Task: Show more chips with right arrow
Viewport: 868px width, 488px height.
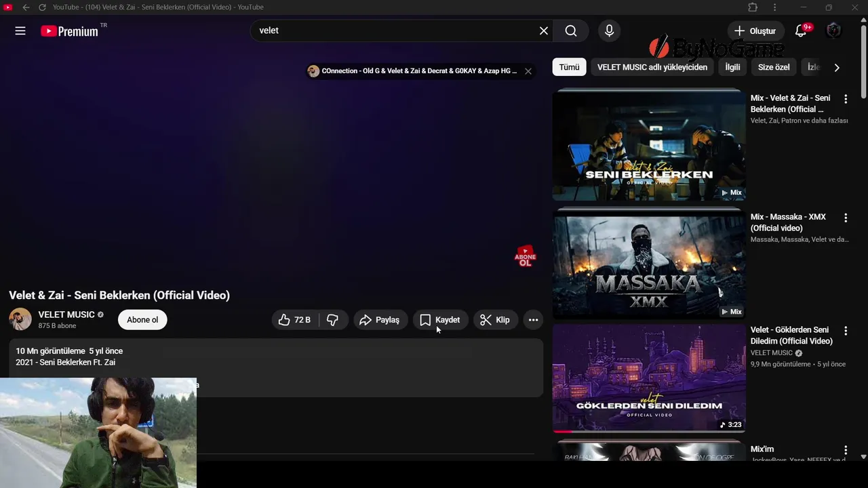Action: click(x=837, y=67)
